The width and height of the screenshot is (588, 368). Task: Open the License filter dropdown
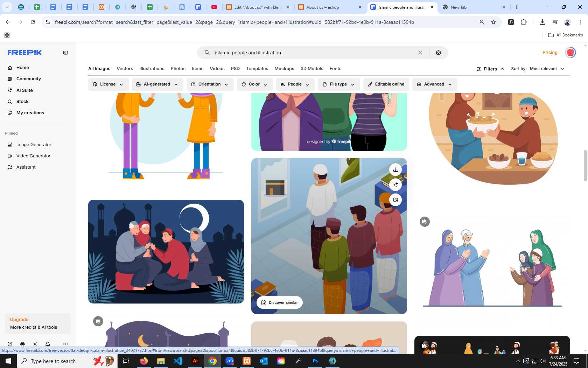point(108,84)
